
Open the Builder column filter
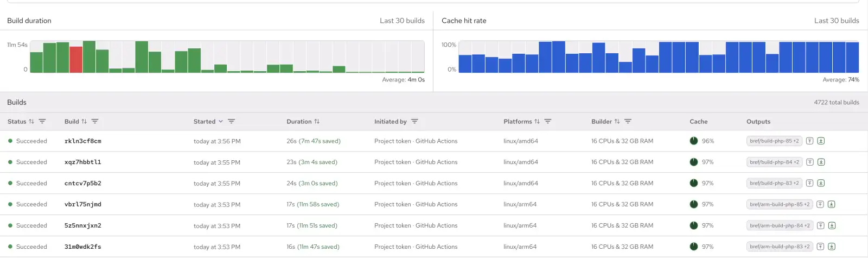[628, 122]
